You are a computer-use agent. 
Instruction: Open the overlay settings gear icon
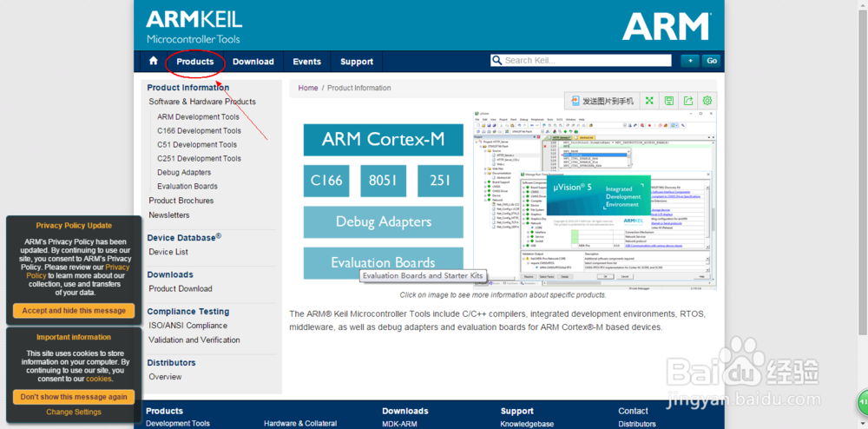point(707,101)
